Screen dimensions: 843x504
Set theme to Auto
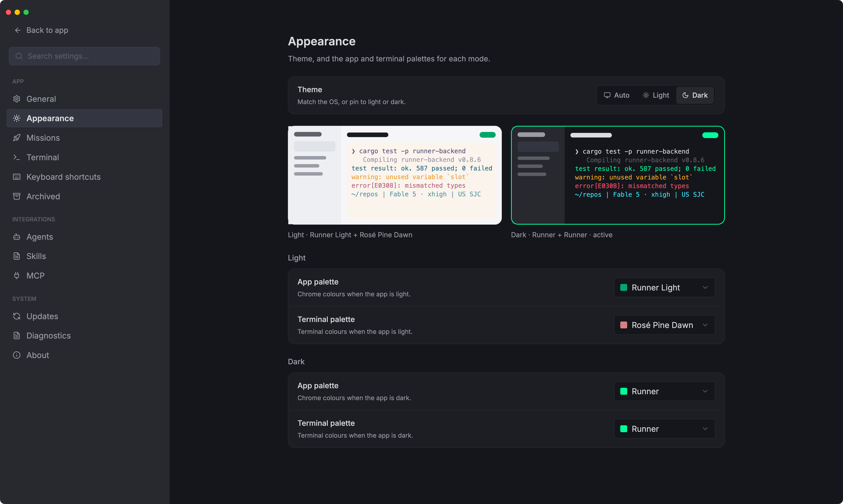[x=617, y=95]
